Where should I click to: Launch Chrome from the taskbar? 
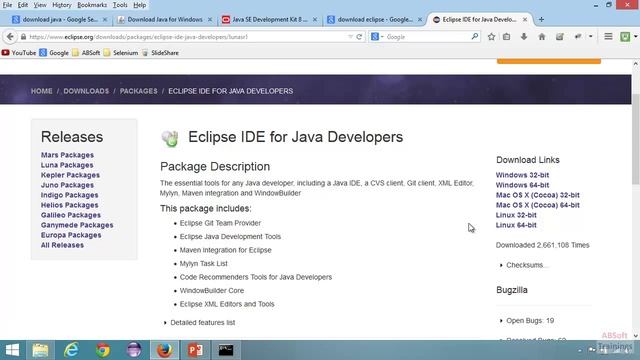(103, 350)
